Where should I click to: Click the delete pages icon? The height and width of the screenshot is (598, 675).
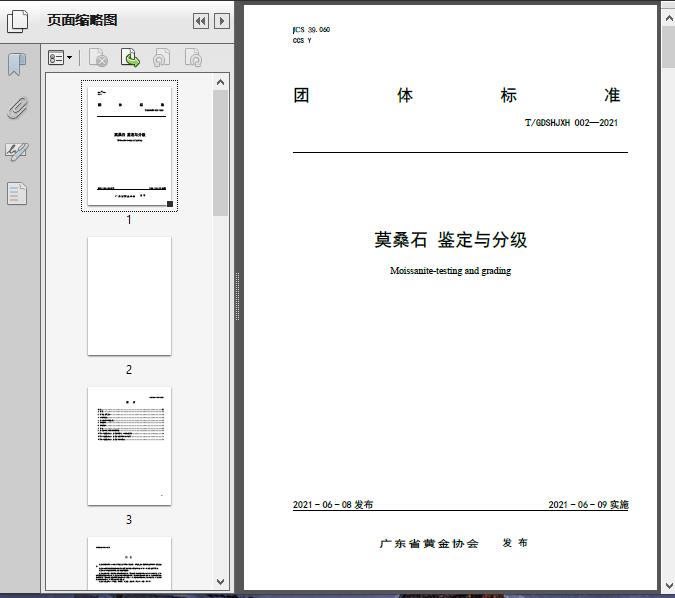(x=98, y=58)
